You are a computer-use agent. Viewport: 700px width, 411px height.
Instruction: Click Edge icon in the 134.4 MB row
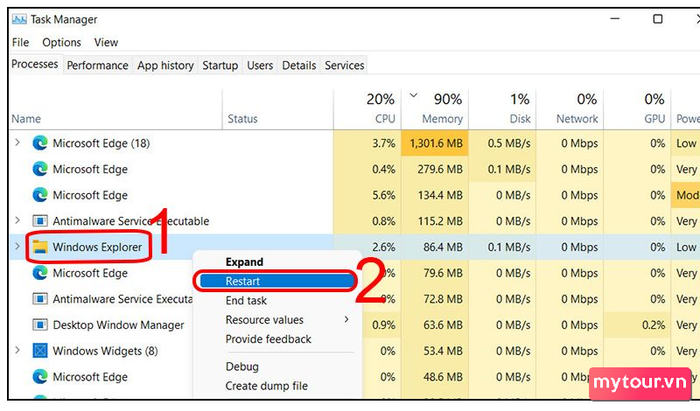click(40, 195)
